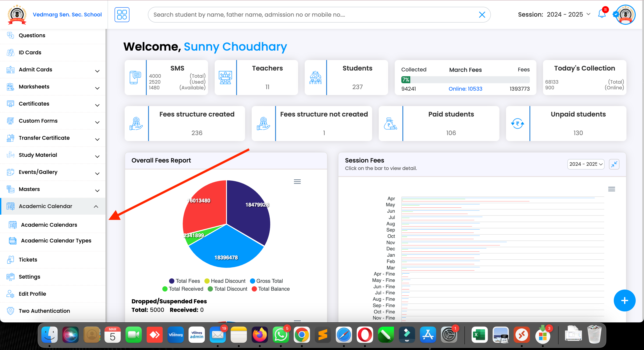Open the user profile avatar
Screen dimensions: 644x350
coord(625,14)
